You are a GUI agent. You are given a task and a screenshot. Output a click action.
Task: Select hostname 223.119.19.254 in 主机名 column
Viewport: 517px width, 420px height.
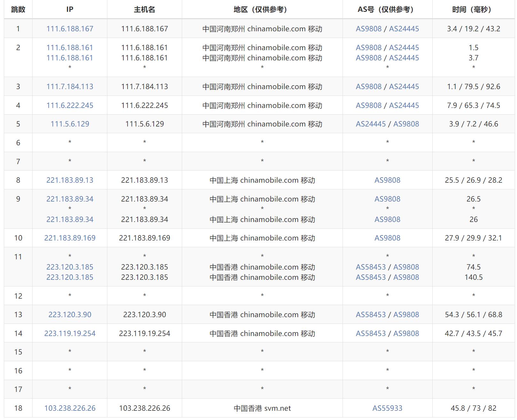[144, 333]
